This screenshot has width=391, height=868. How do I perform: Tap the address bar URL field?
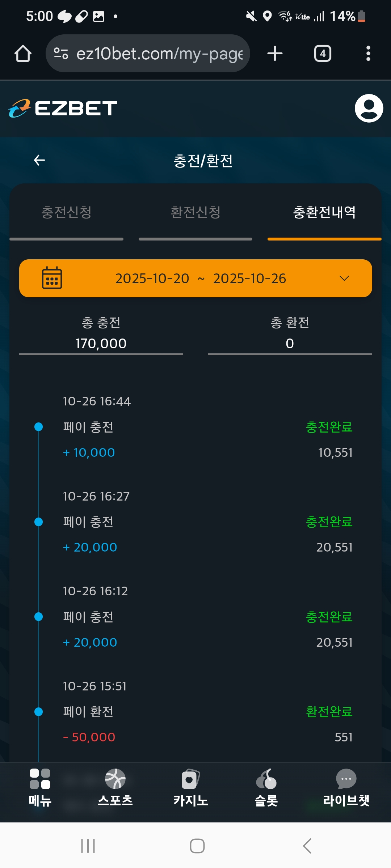159,54
